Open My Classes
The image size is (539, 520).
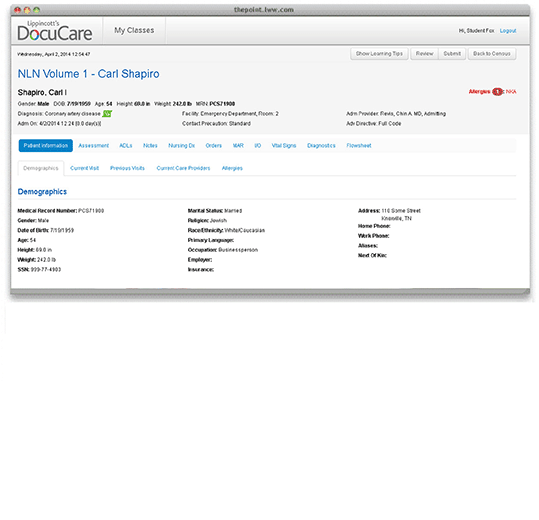pos(134,30)
